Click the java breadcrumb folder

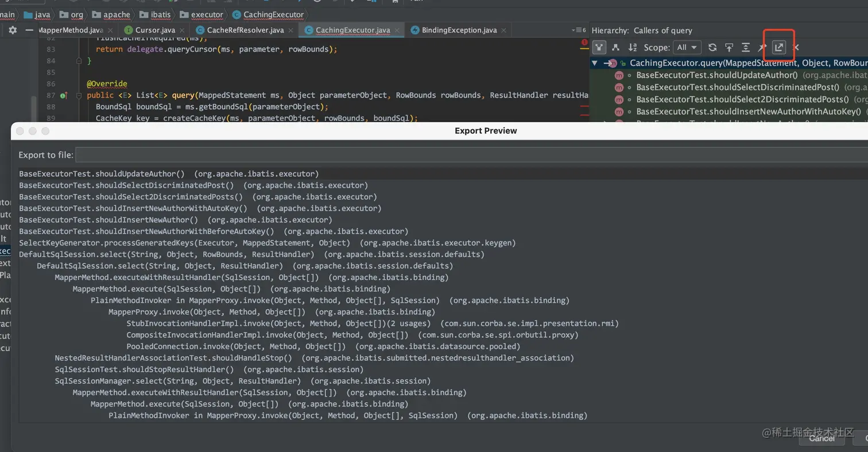pyautogui.click(x=37, y=14)
